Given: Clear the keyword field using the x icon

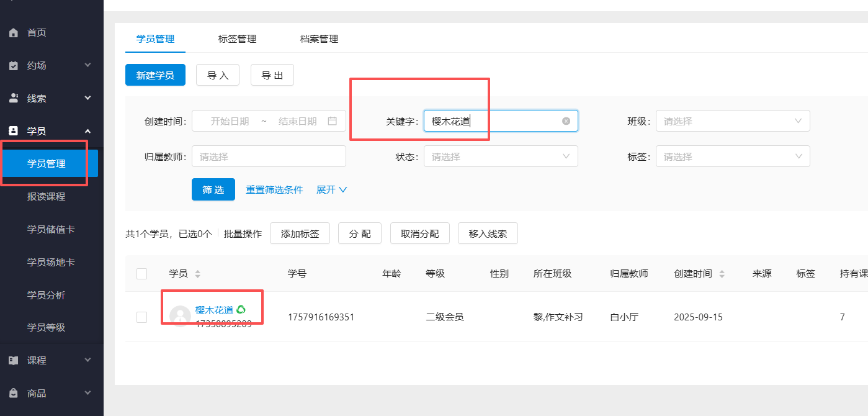Looking at the screenshot, I should [x=565, y=120].
